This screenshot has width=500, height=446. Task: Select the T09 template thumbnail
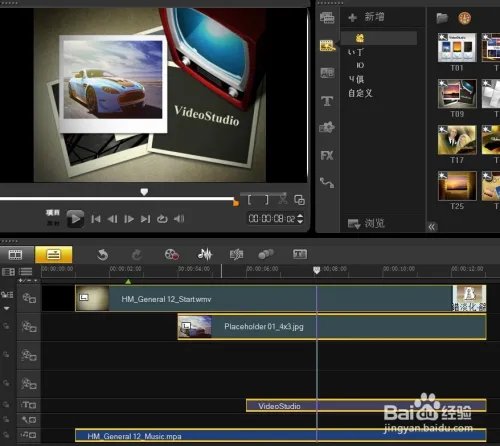457,94
